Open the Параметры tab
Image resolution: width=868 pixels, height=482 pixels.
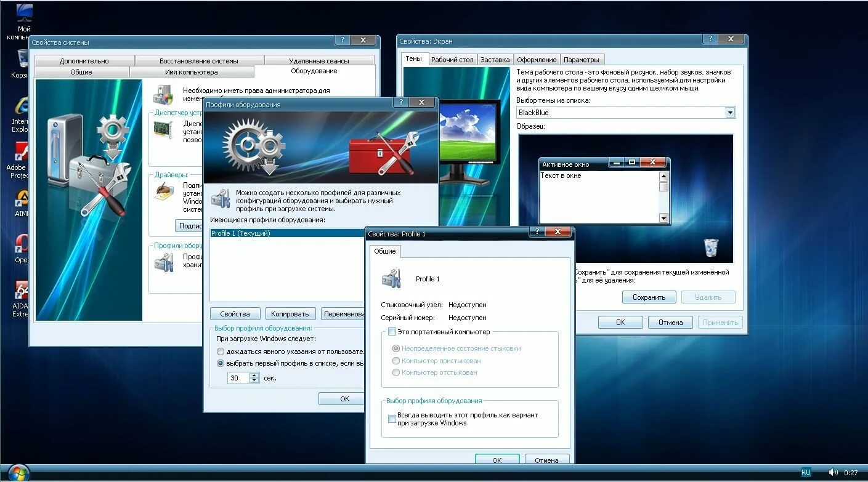(x=581, y=60)
